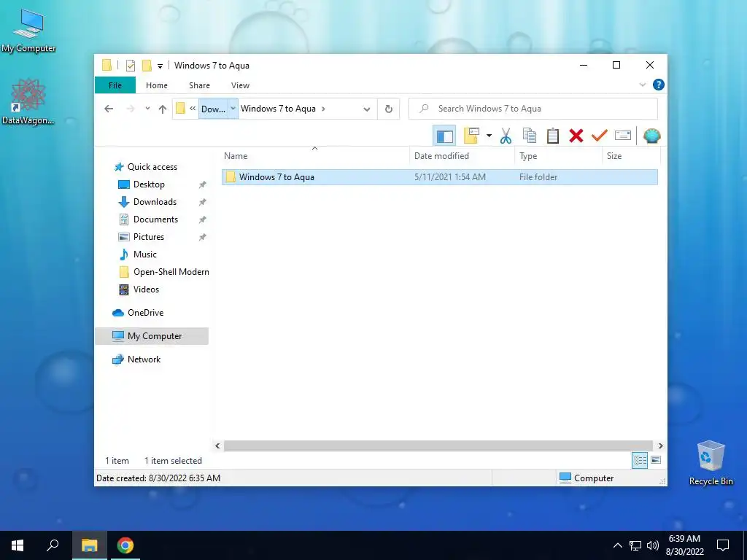This screenshot has width=747, height=560.
Task: Click the horizontal scrollbar left arrow
Action: click(x=217, y=446)
